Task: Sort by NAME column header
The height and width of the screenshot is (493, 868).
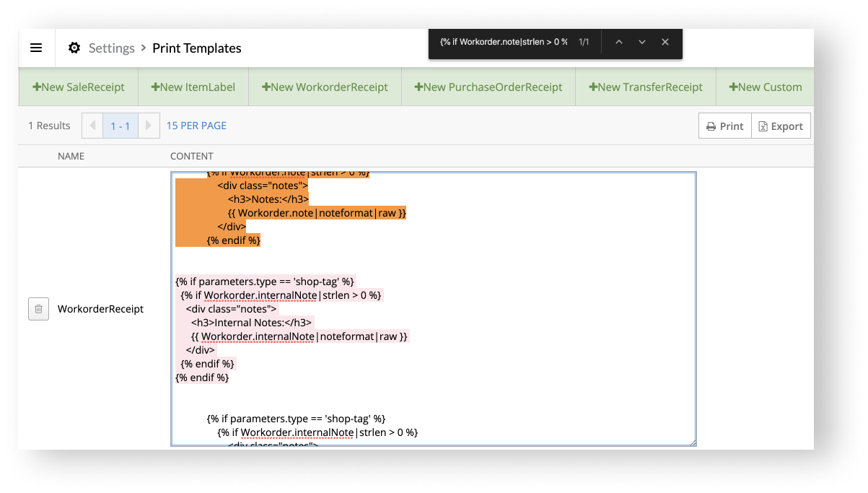Action: tap(71, 156)
